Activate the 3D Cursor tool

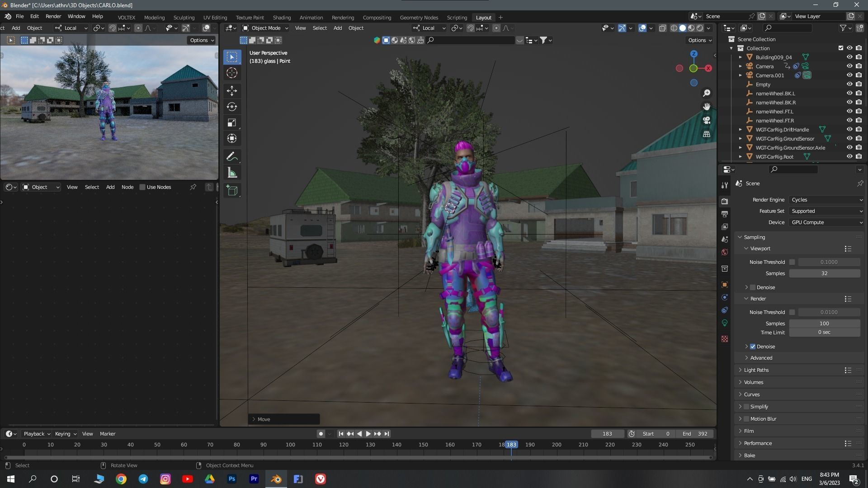point(232,73)
